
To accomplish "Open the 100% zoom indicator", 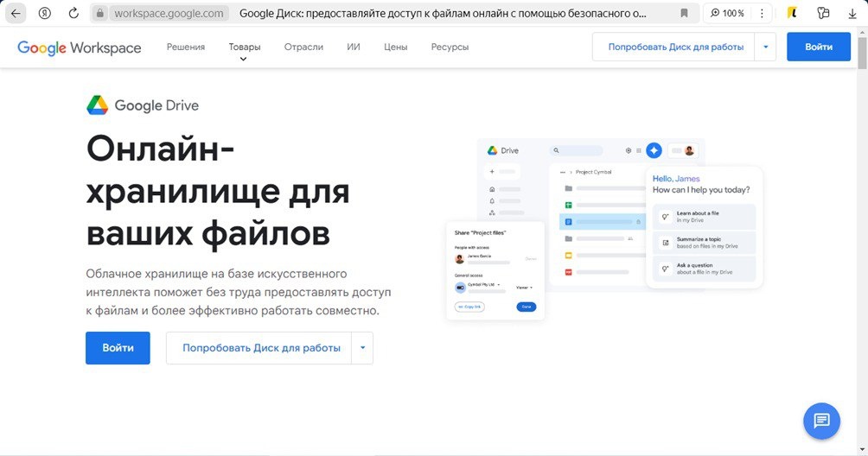I will click(727, 13).
